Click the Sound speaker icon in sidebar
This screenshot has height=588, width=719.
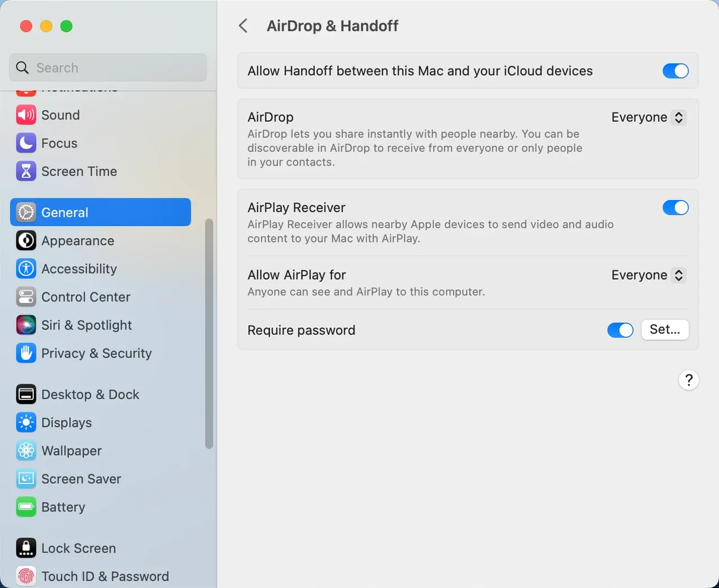point(26,115)
